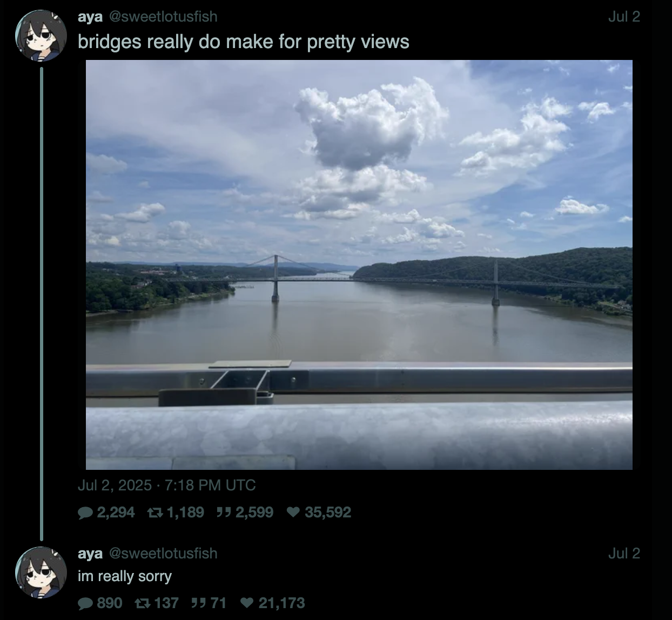672x620 pixels.
Task: Click the quote icon showing 71
Action: point(198,603)
